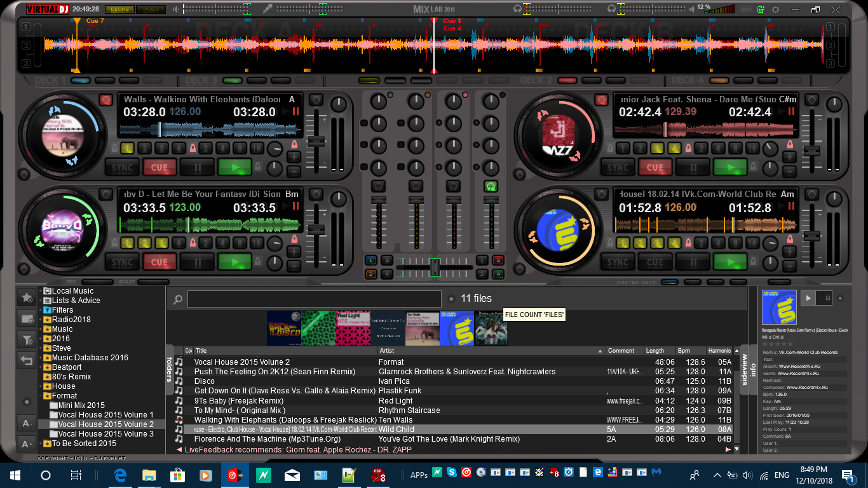Viewport: 868px width, 488px height.
Task: Expand the Steve folder
Action: 41,348
